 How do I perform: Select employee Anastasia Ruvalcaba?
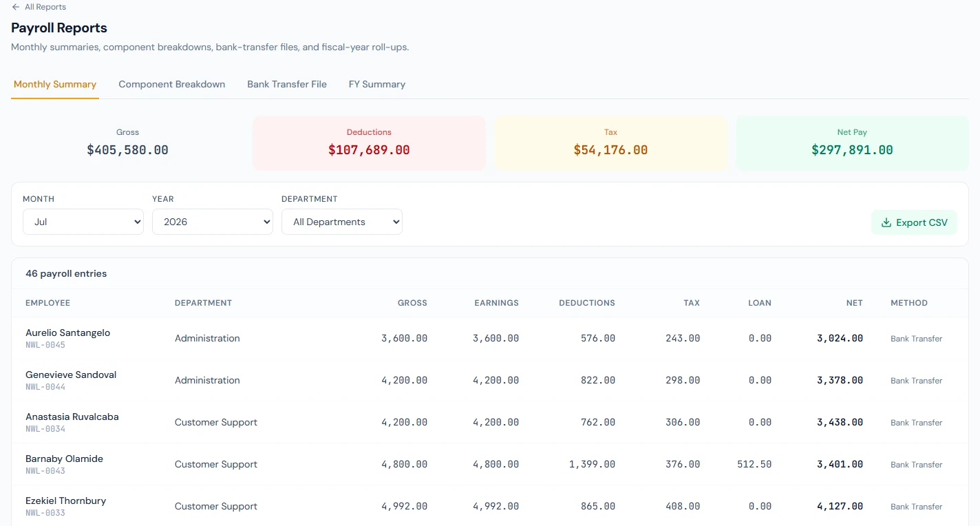(72, 417)
